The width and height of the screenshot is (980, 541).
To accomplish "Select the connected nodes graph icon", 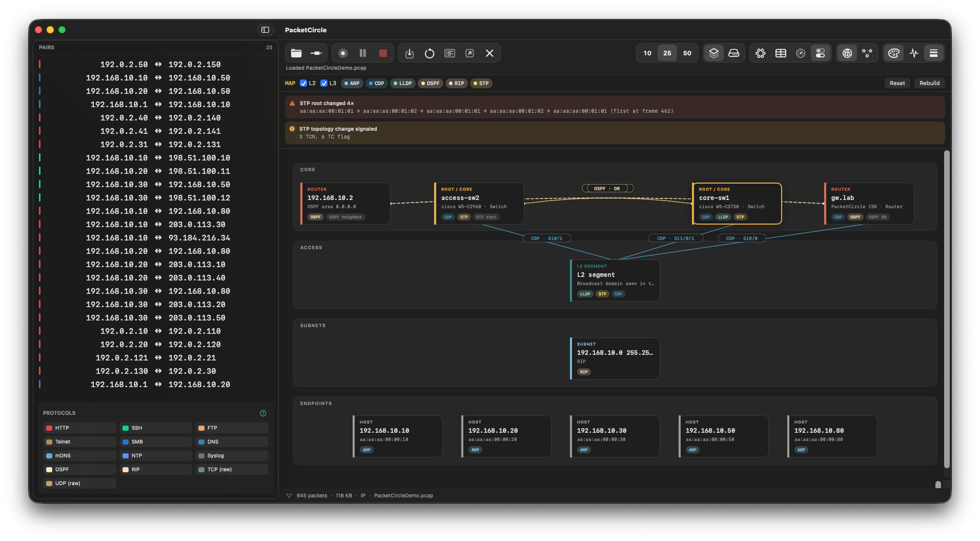I will coord(867,53).
